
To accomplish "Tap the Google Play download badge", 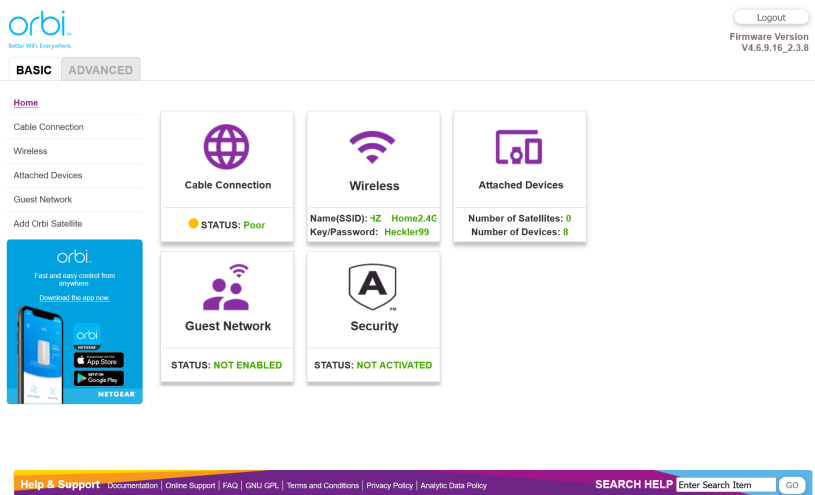I will point(99,378).
